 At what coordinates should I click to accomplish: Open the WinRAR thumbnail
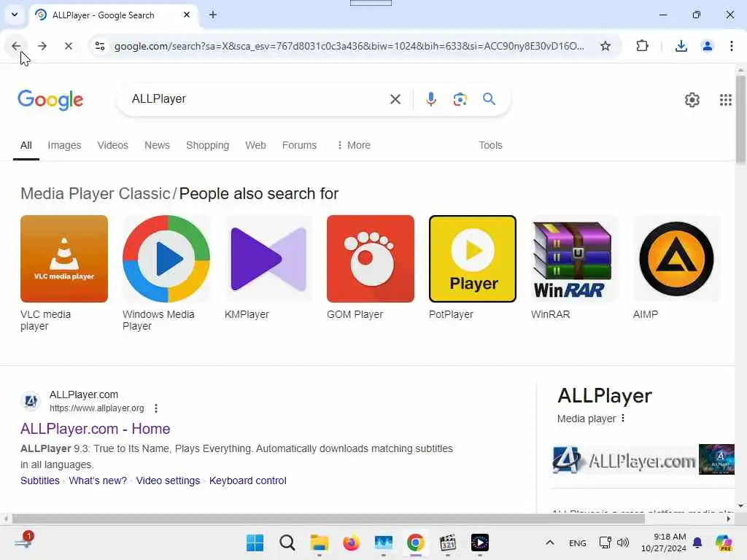coord(575,259)
